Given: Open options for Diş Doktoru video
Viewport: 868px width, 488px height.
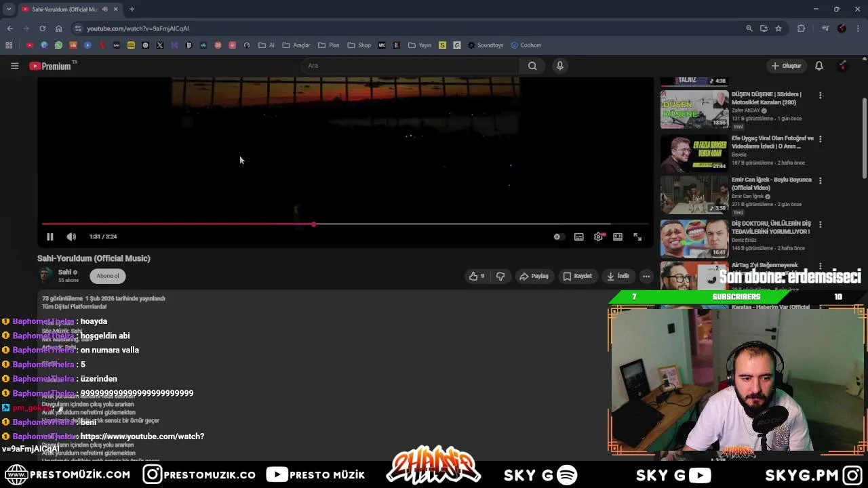Looking at the screenshot, I should coord(820,224).
